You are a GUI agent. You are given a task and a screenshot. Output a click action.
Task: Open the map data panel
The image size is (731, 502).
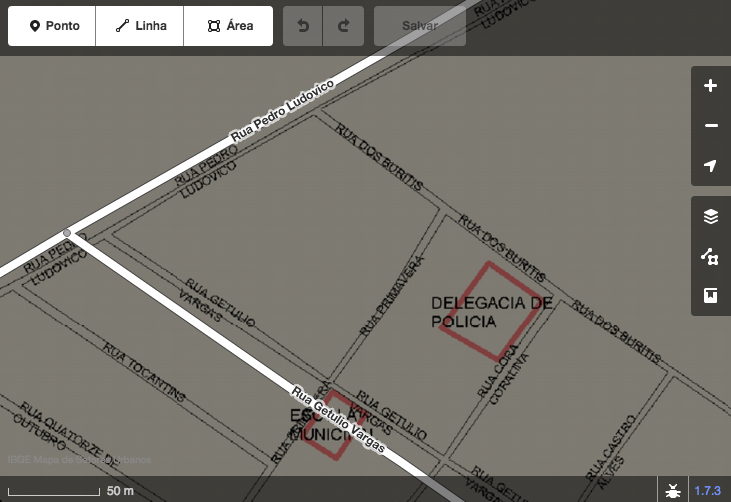point(710,256)
